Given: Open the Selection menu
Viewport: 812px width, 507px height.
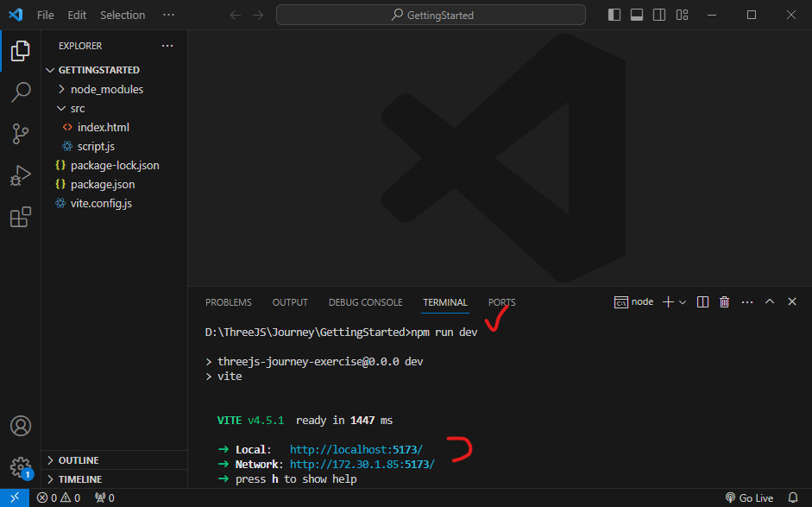Looking at the screenshot, I should click(x=123, y=15).
